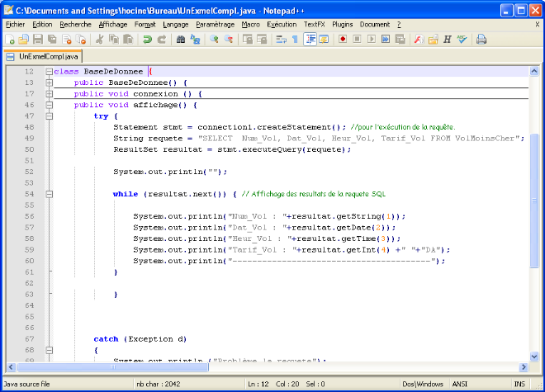
Task: Click the Cut scissors icon
Action: click(100, 39)
